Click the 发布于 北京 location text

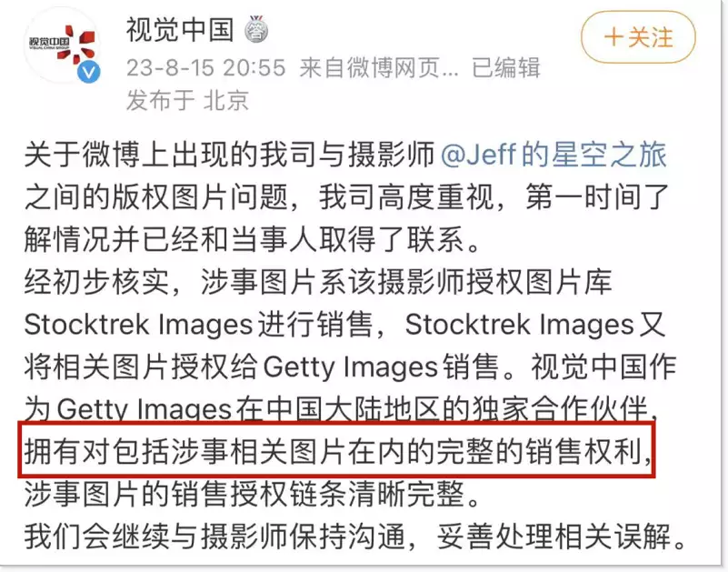[x=187, y=100]
